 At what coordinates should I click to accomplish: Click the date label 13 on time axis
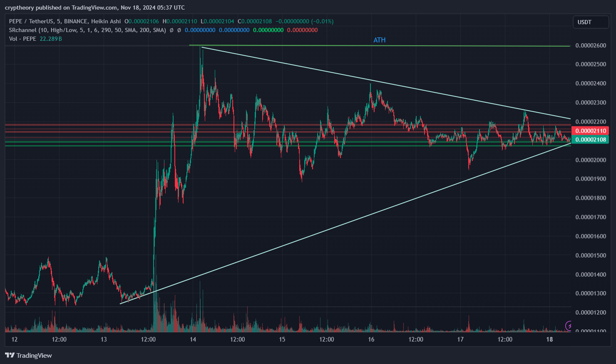(104, 339)
